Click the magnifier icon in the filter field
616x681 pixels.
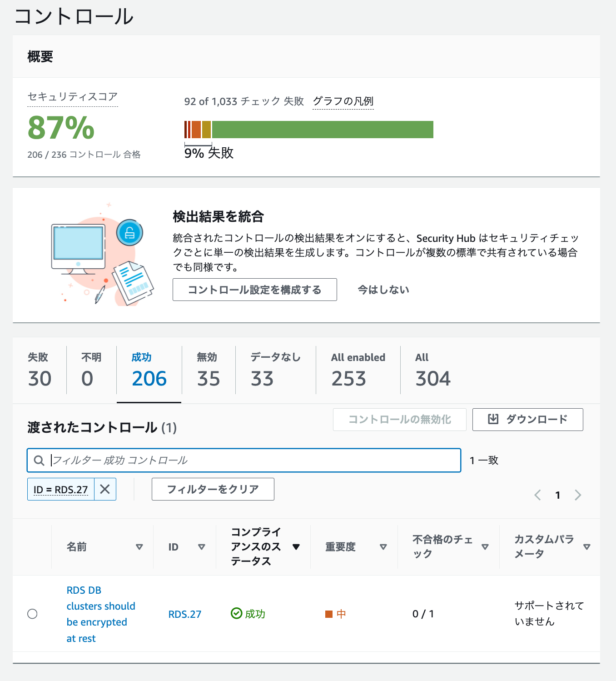pyautogui.click(x=39, y=460)
